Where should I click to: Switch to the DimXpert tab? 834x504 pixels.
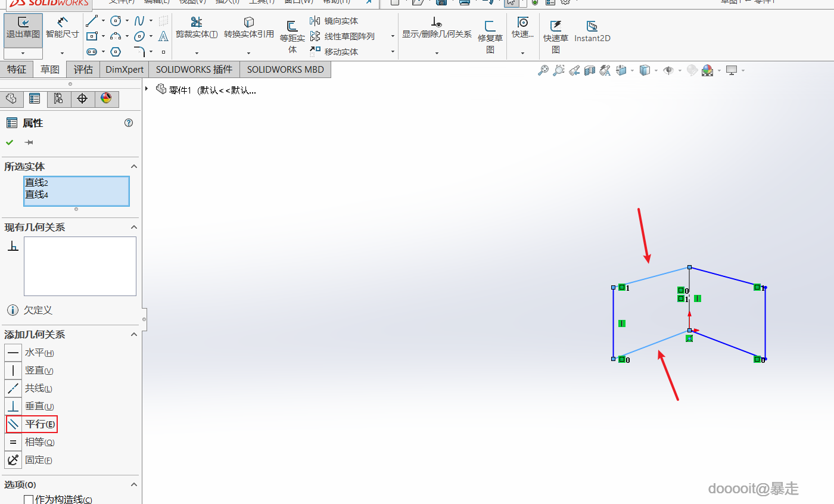pos(125,70)
